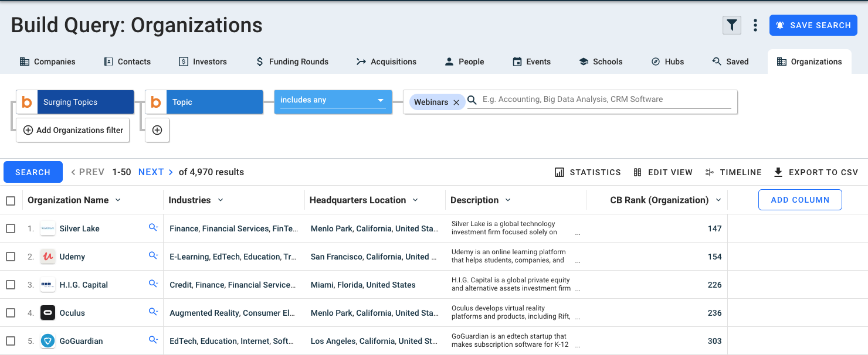Viewport: 868px width, 355px height.
Task: Open Industries column dropdown arrow
Action: pyautogui.click(x=221, y=200)
